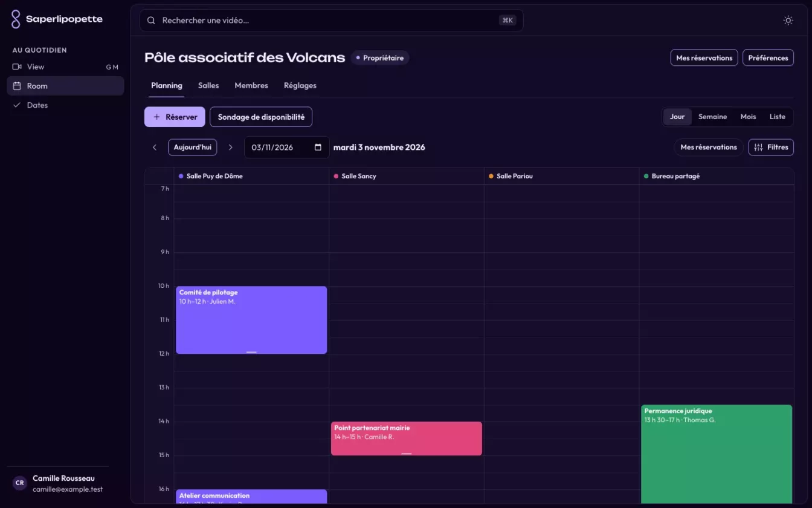The width and height of the screenshot is (812, 508).
Task: Open the Point partenariat mairie booking
Action: coord(407,438)
